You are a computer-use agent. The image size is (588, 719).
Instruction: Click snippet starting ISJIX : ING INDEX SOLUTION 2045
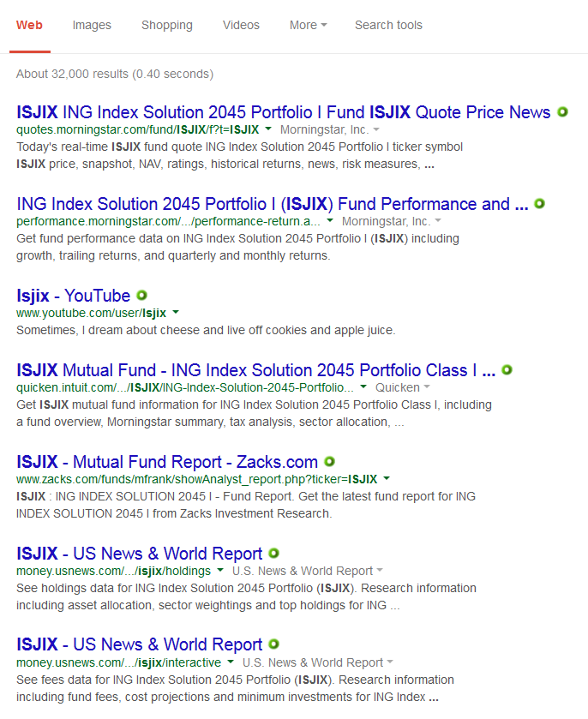point(246,505)
